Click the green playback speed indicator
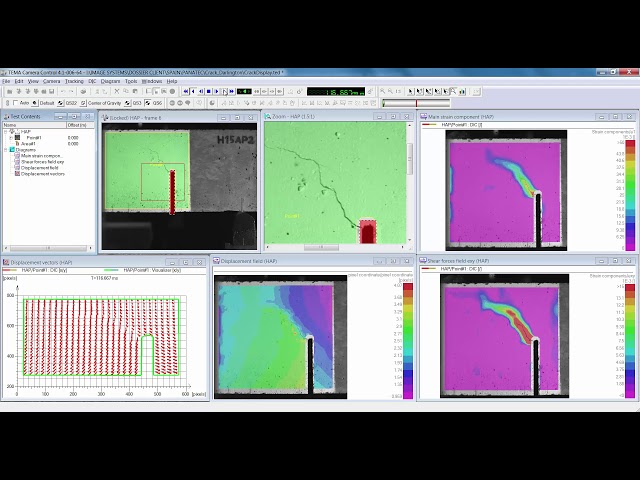 coord(244,91)
